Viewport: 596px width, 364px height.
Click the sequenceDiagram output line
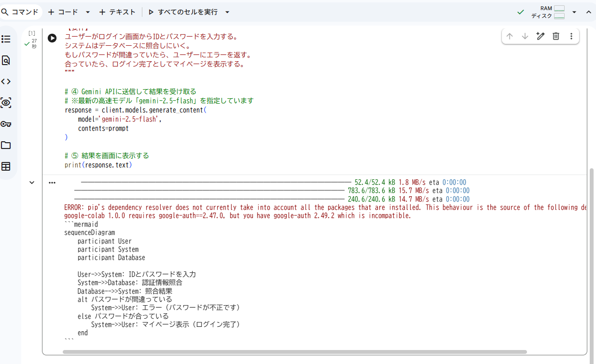pyautogui.click(x=90, y=232)
